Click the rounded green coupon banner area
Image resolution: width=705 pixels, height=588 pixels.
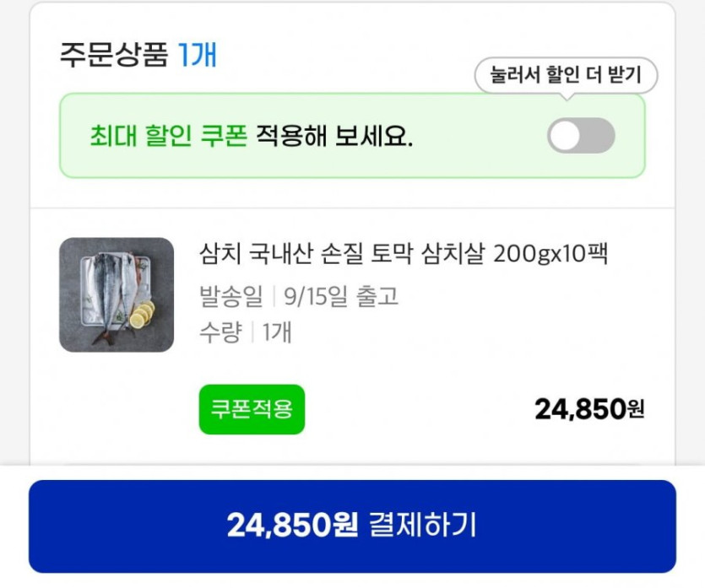(352, 132)
